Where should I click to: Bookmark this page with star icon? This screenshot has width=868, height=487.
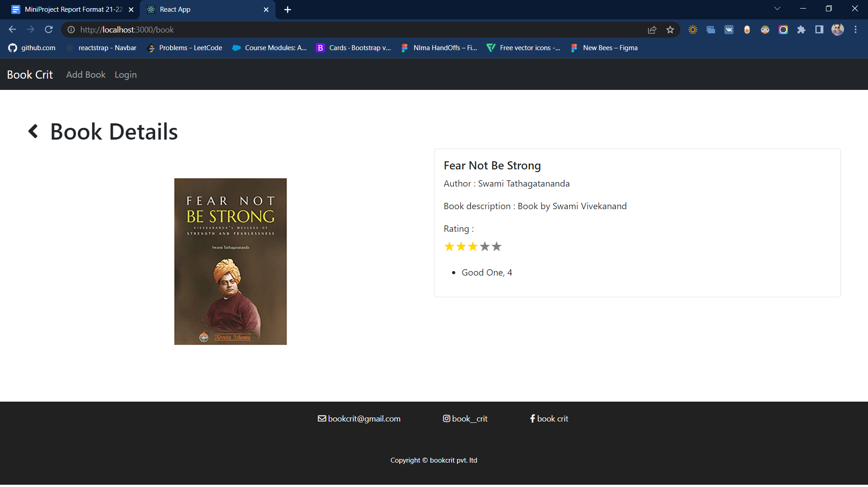670,30
